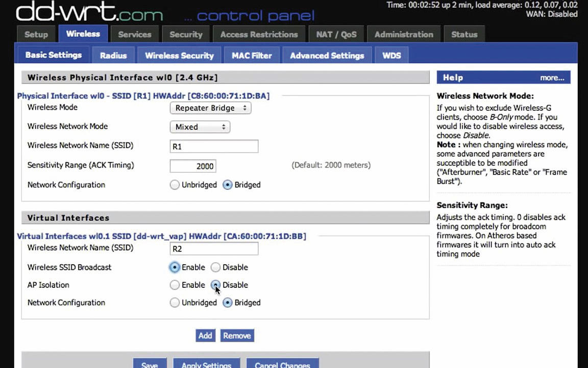Screen dimensions: 588x368
Task: Expand the Wireless Network Mode dropdown
Action: (x=200, y=127)
